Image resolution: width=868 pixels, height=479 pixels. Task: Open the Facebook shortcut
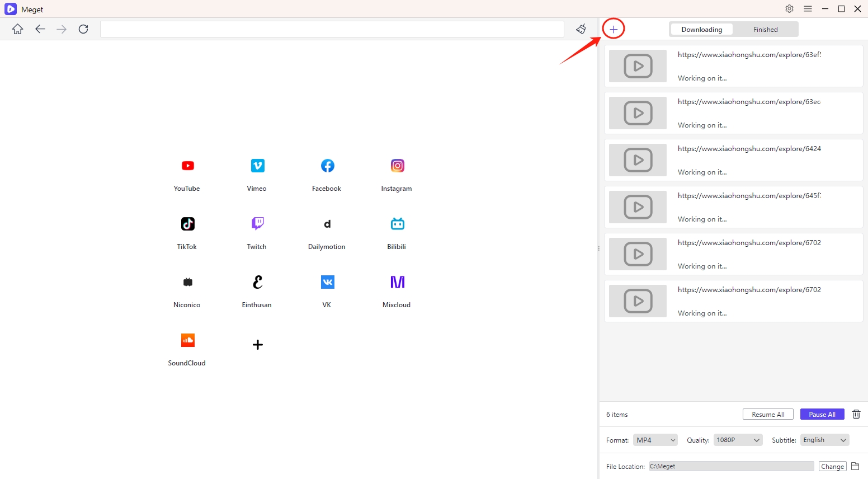tap(327, 175)
